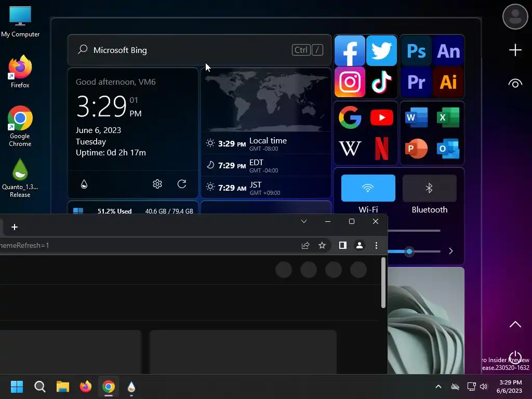Click Chrome's vertical scrollbar
This screenshot has width=532, height=399.
pyautogui.click(x=383, y=283)
